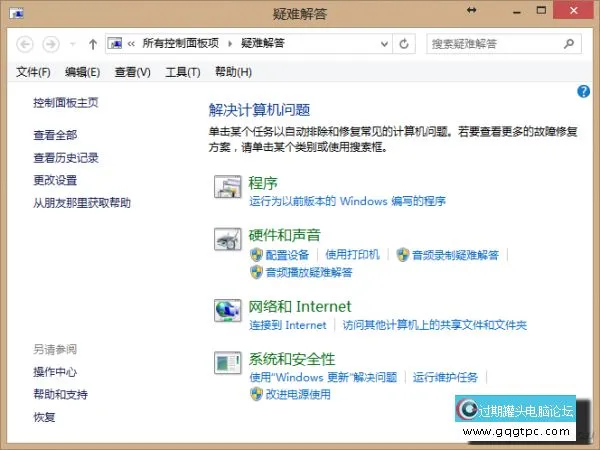Open the 程序 heading link
The width and height of the screenshot is (600, 450).
pos(263,183)
